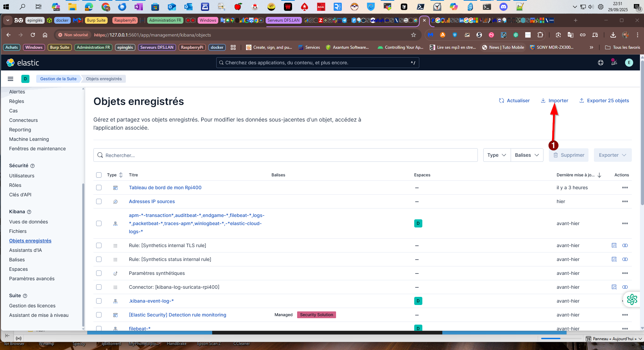Tick the select-all checkbox in table header
The width and height of the screenshot is (644, 350).
[99, 175]
